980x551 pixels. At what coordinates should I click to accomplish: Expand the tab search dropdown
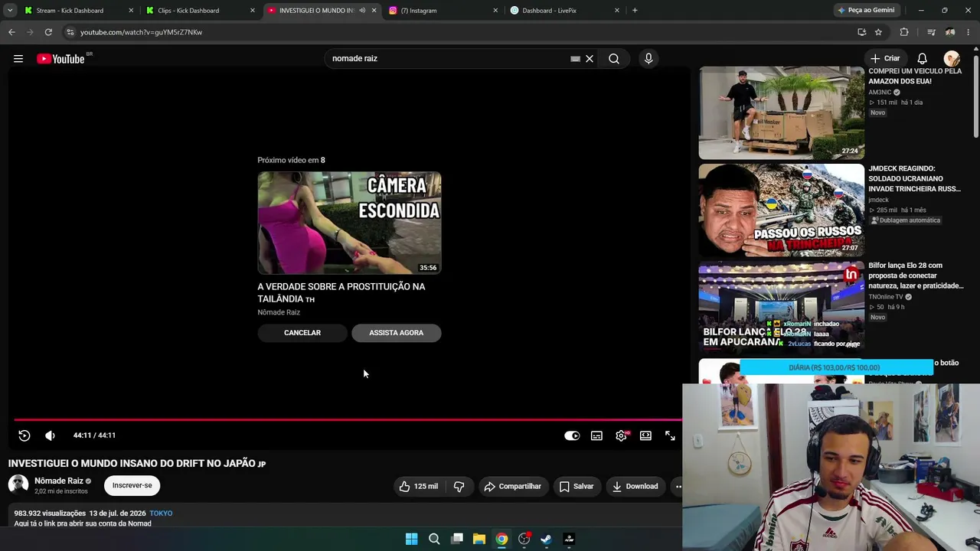(10, 11)
